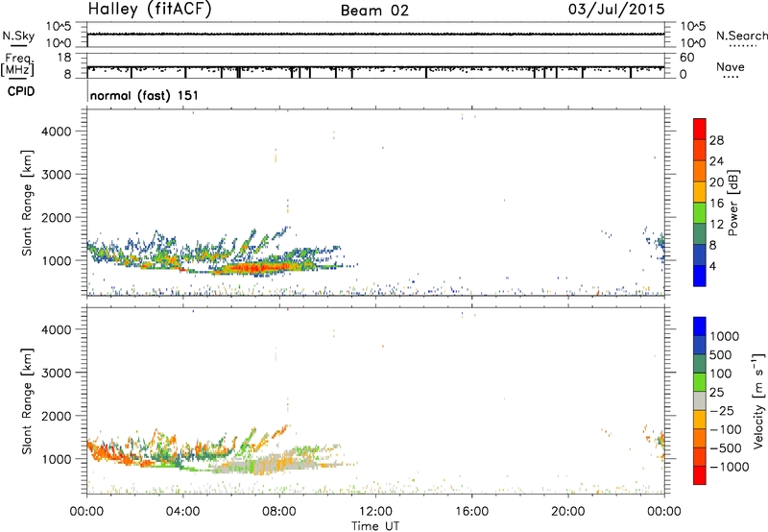Click the "Halley (fitACF)" radar title

pos(150,10)
